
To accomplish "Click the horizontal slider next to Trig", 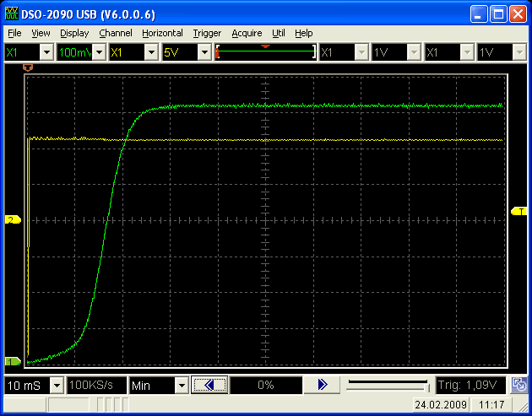I will click(388, 386).
